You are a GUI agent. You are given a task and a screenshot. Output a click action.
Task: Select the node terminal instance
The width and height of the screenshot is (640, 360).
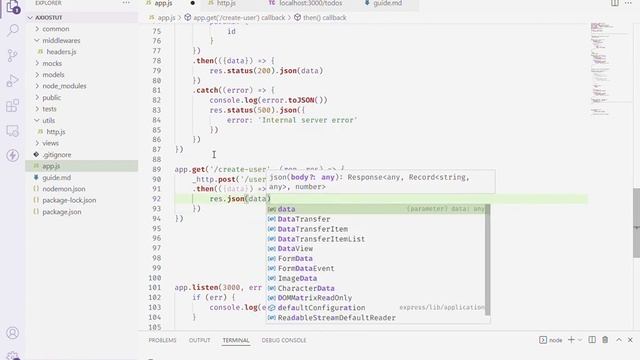551,340
